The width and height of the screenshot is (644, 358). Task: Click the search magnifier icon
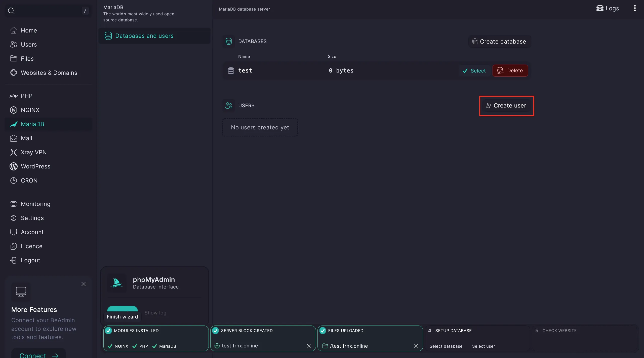(x=11, y=11)
